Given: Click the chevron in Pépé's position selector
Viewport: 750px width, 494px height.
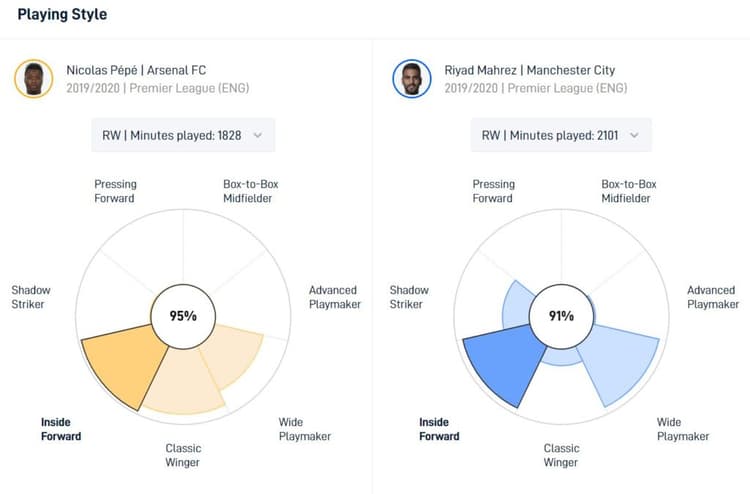Looking at the screenshot, I should click(x=258, y=135).
